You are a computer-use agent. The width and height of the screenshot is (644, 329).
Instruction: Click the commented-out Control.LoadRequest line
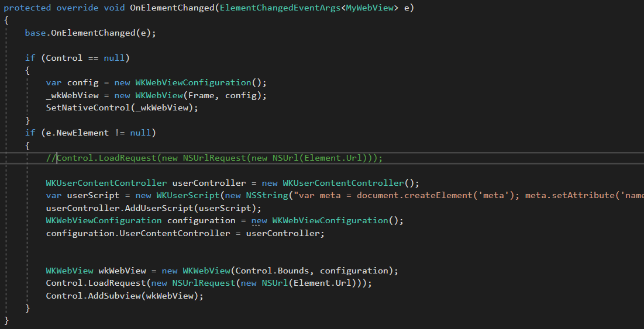tap(214, 158)
